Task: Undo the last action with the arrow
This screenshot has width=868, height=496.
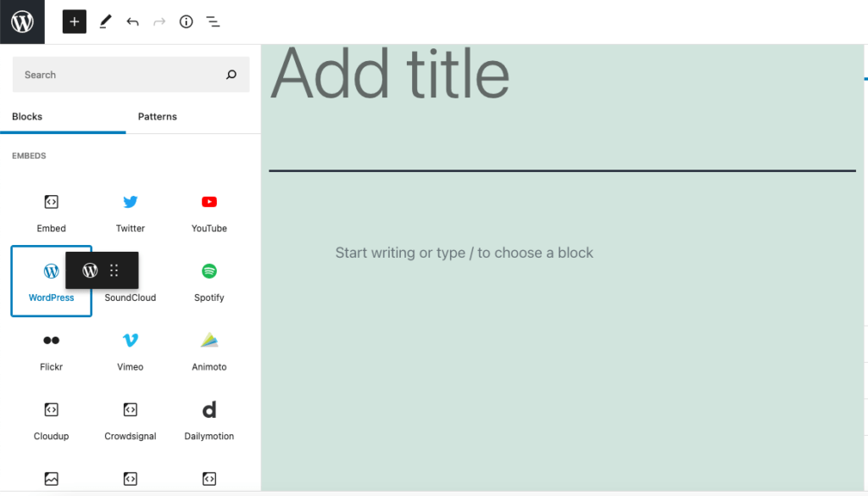Action: pos(132,21)
